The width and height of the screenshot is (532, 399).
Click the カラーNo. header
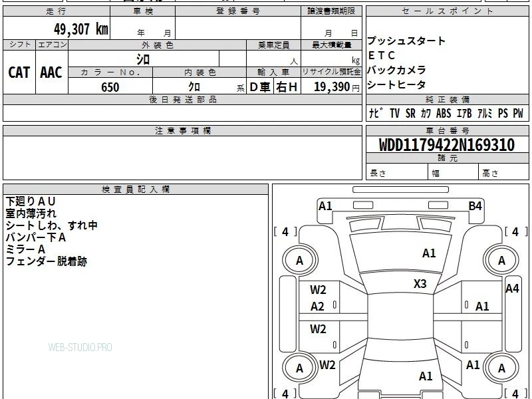click(110, 72)
